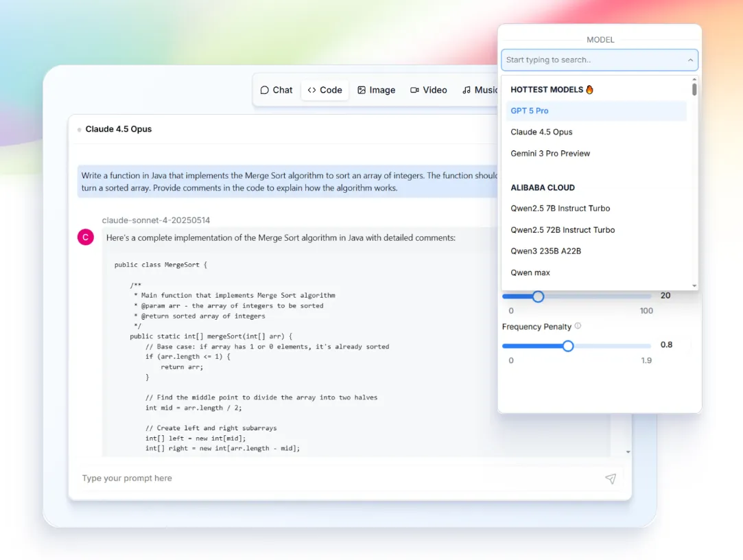Switch to the Code tab
Viewport: 743px width, 560px height.
325,90
